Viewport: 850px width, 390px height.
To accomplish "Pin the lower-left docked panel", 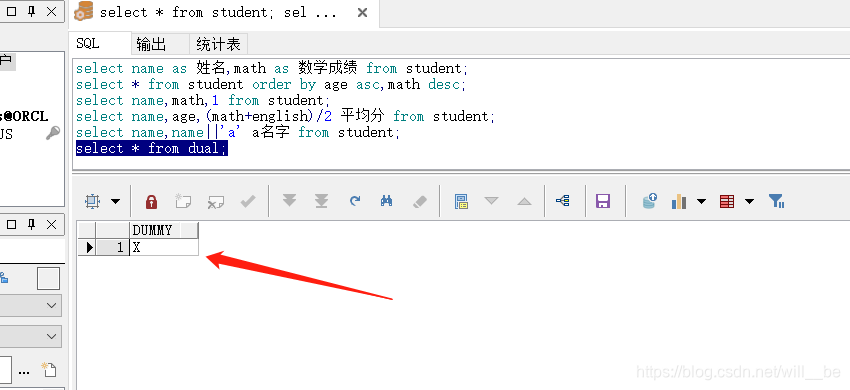I will point(31,225).
